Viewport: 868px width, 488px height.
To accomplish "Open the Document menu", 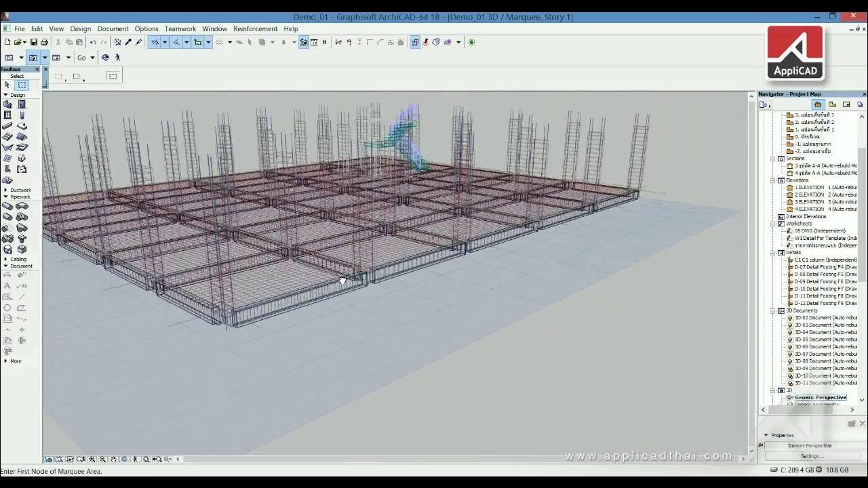I will pyautogui.click(x=113, y=28).
